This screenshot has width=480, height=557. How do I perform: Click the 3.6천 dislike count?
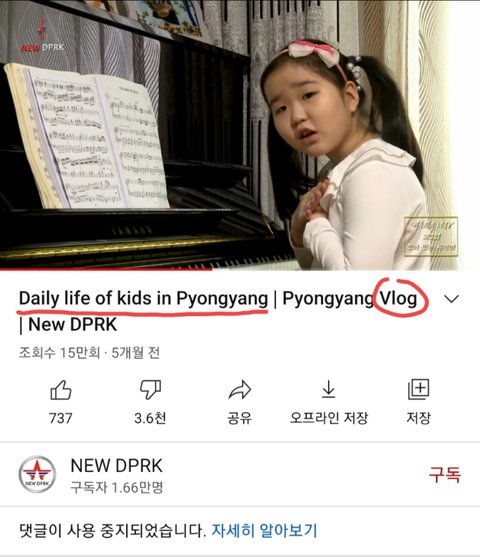point(150,418)
